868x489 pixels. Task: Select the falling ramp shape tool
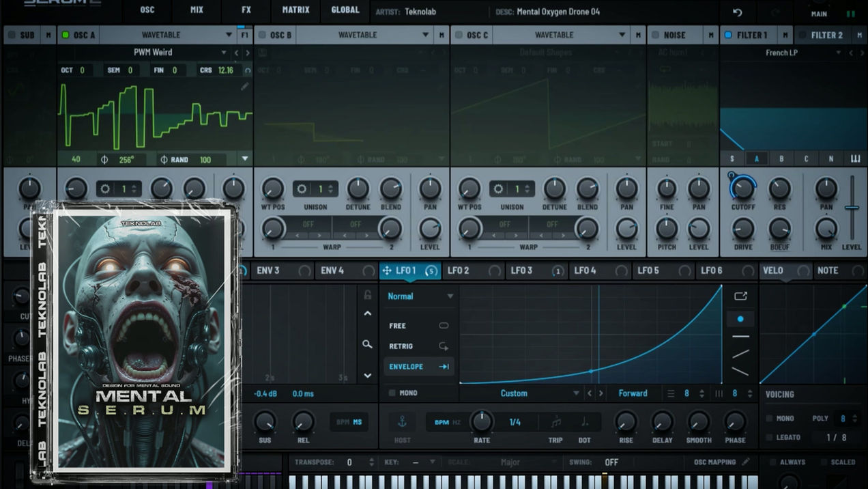coord(740,372)
